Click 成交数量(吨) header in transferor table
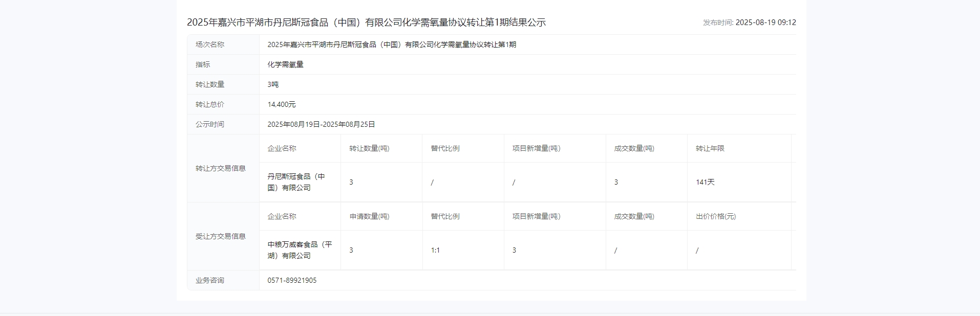The height and width of the screenshot is (316, 980). [x=634, y=148]
